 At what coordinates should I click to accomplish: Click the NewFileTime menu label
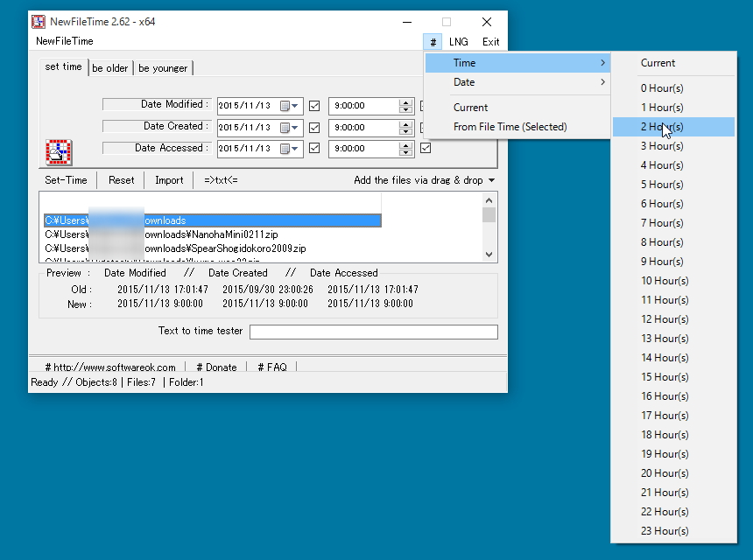point(64,41)
